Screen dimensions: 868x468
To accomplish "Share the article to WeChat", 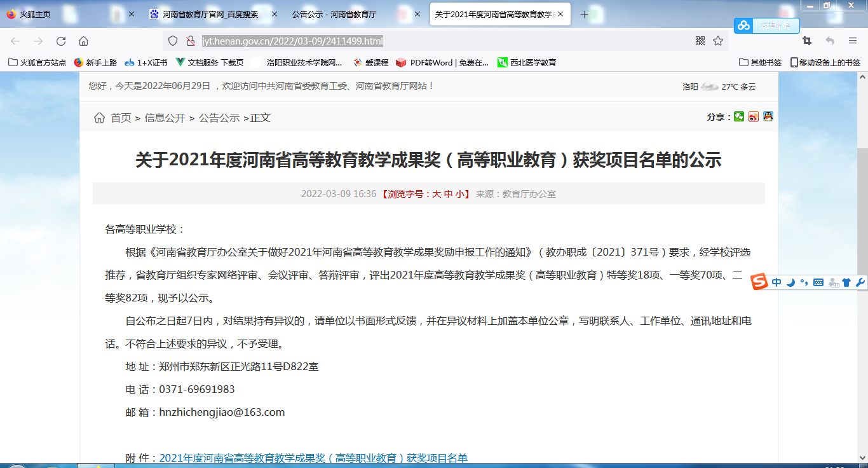I will click(x=739, y=116).
